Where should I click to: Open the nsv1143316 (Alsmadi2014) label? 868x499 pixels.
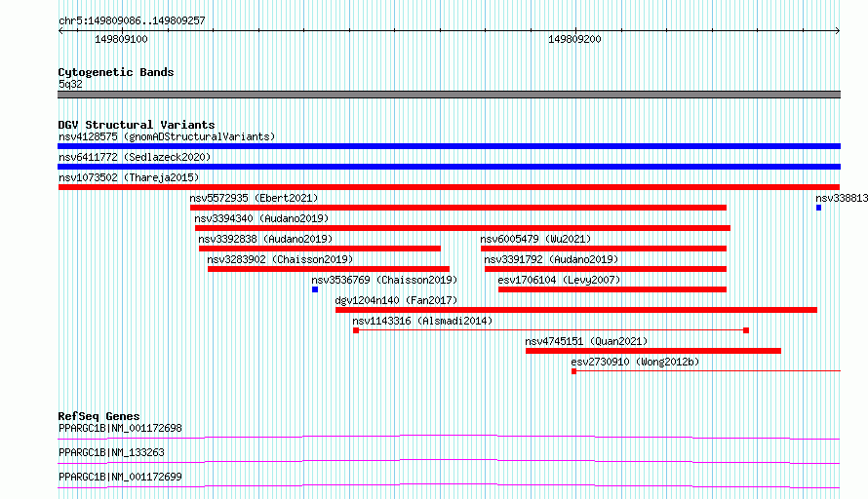coord(422,321)
